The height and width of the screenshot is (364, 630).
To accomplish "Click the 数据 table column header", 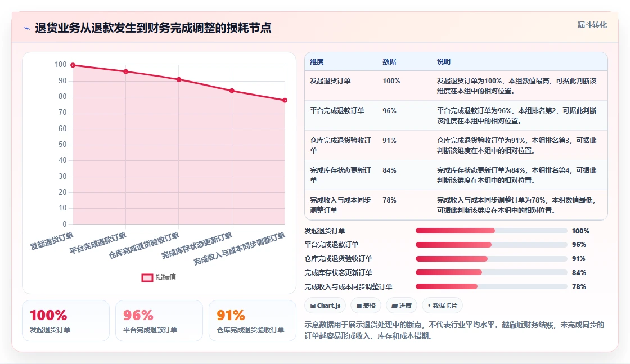I will 389,62.
